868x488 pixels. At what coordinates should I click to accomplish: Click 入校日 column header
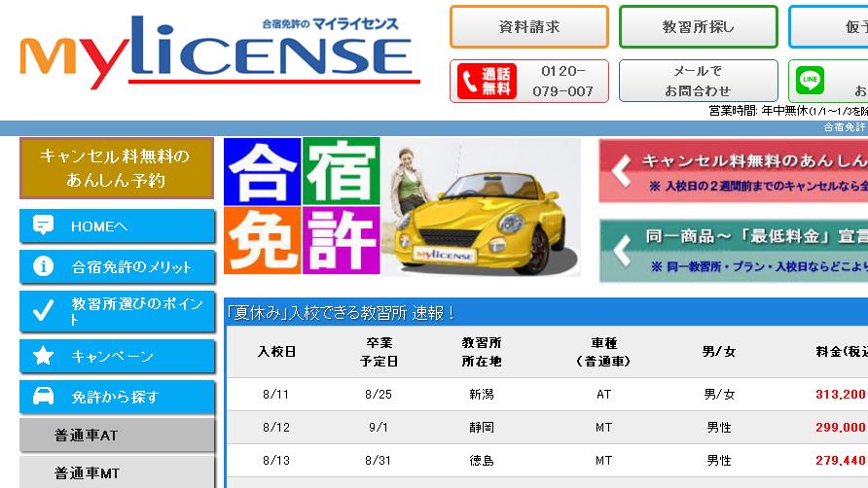[276, 352]
